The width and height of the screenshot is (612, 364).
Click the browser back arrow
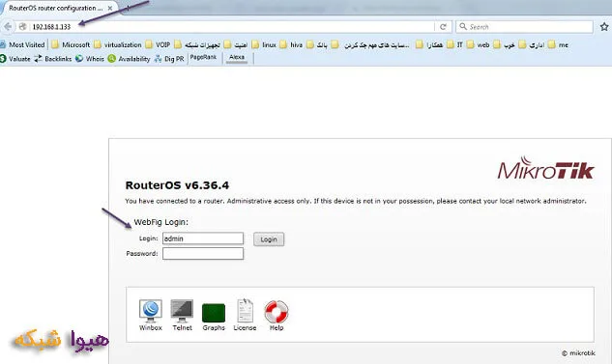(8, 26)
